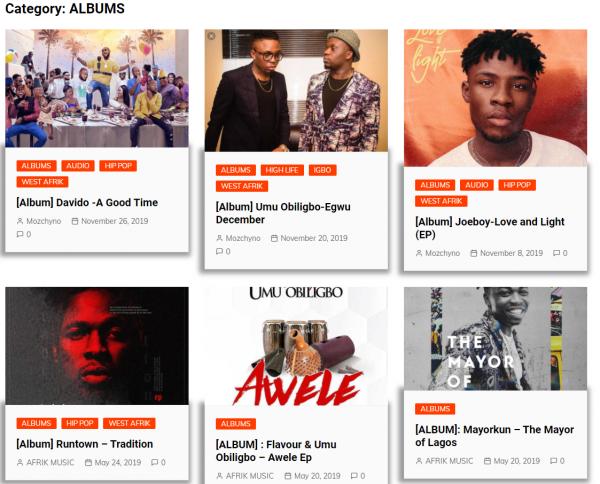This screenshot has width=600, height=484.
Task: Click comment icon on Davido album post
Action: coord(20,234)
